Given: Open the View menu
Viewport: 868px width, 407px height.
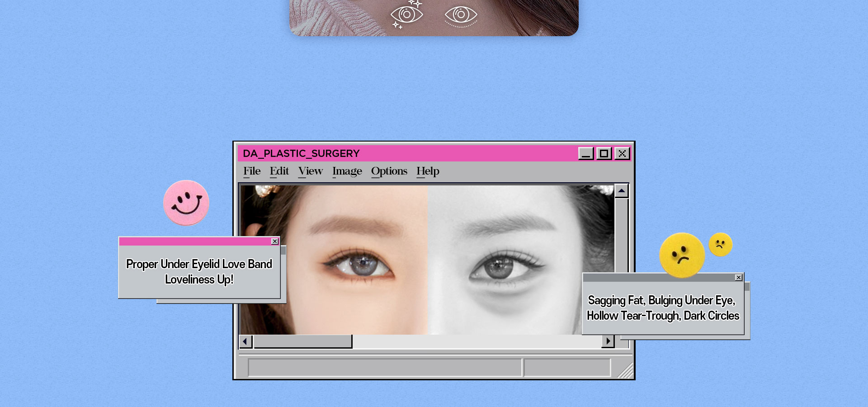Looking at the screenshot, I should coord(310,171).
